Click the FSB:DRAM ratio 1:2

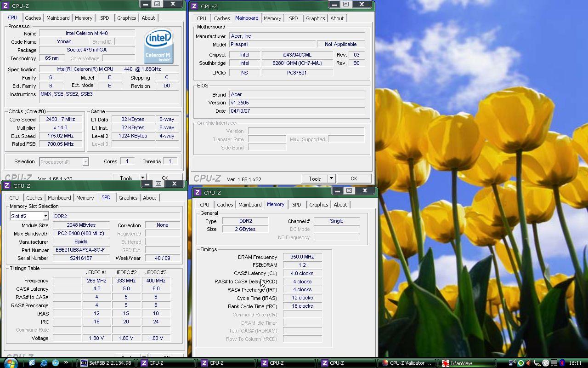[x=302, y=265]
